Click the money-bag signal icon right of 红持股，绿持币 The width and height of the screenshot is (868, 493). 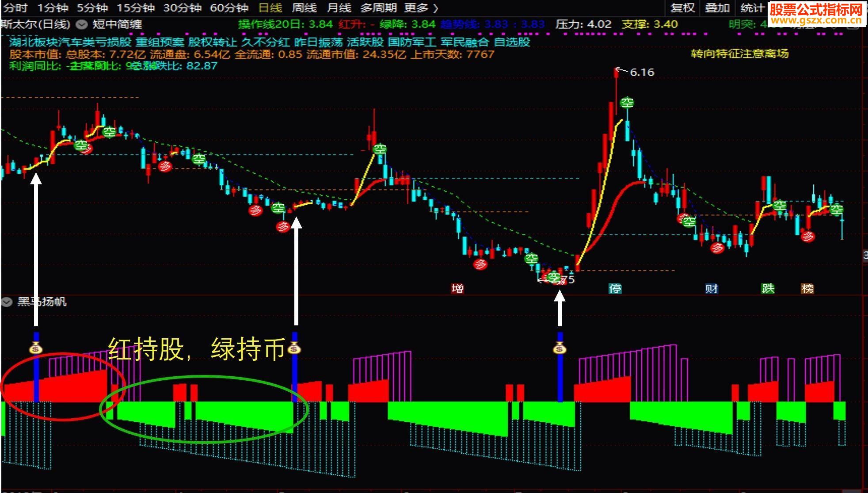(x=294, y=348)
